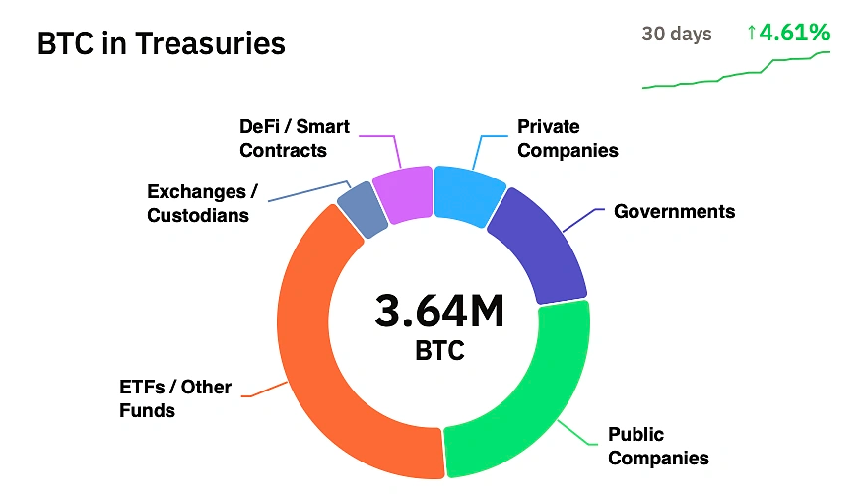Click the 30 days period label
This screenshot has height=498, width=868.
point(677,34)
